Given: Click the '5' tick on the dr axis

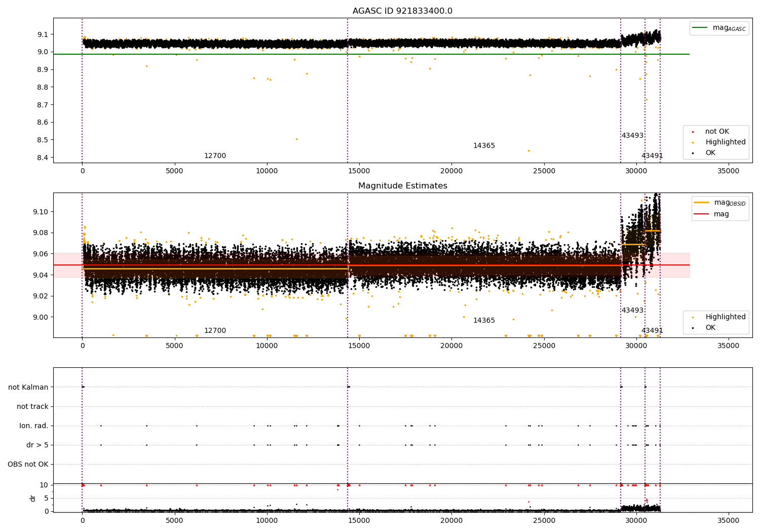Looking at the screenshot, I should coord(47,498).
